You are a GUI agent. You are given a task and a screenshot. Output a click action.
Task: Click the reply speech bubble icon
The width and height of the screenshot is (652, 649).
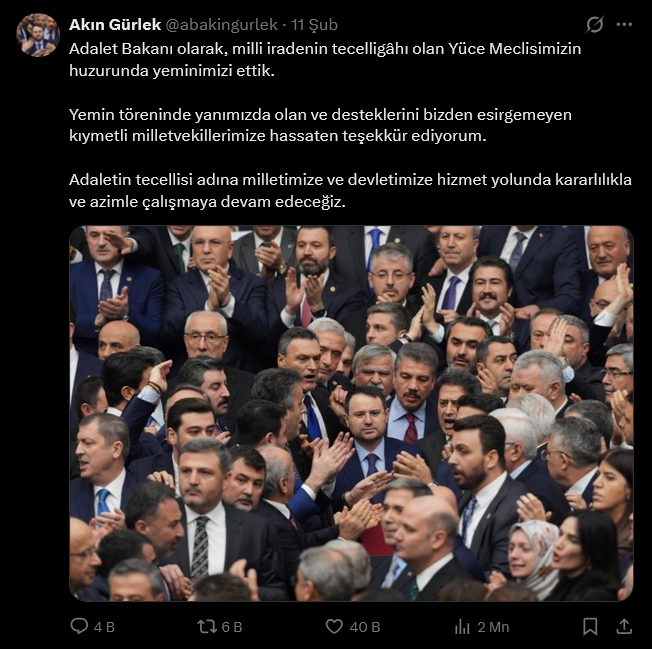[79, 626]
